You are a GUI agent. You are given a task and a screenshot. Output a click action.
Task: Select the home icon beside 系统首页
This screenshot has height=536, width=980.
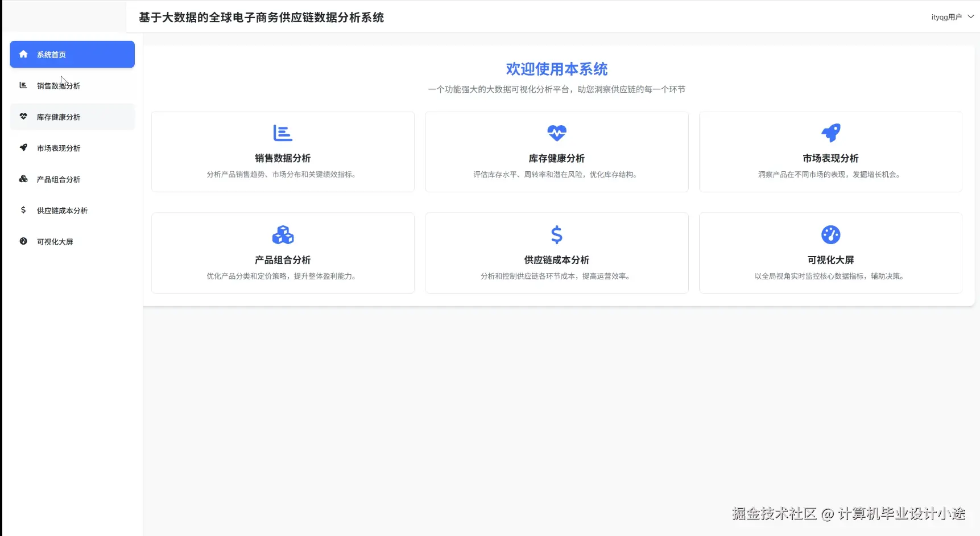pyautogui.click(x=23, y=54)
